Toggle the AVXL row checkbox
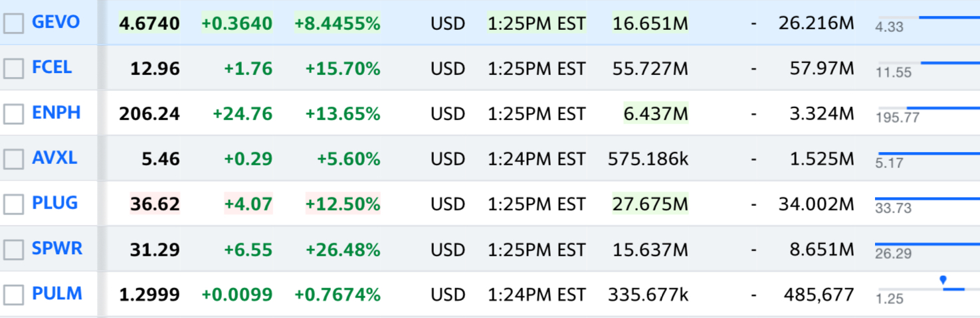 (13, 159)
